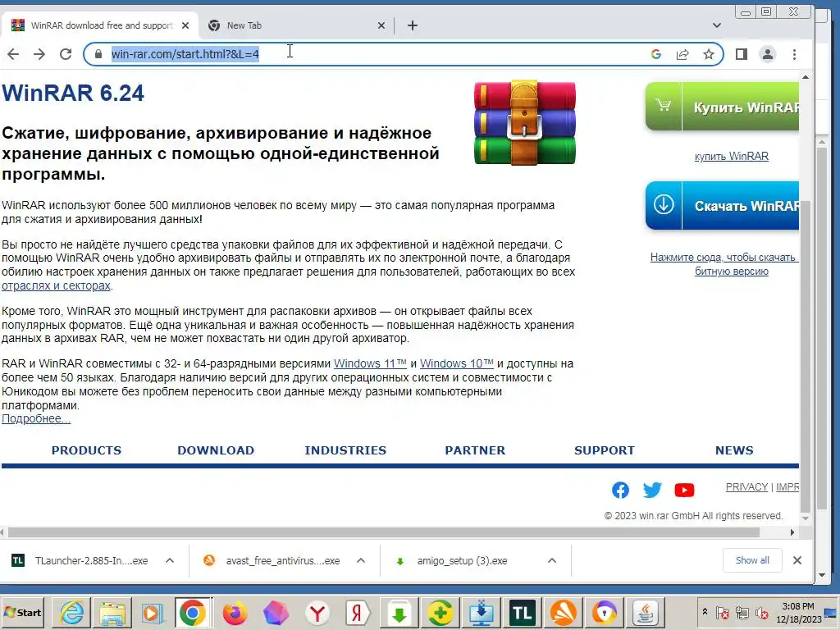
Task: Click the page scroll-up arrow
Action: (x=806, y=78)
